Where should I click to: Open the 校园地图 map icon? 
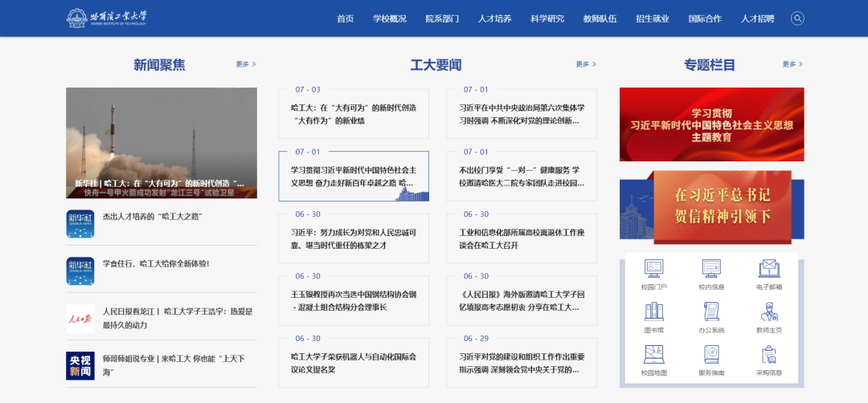653,354
